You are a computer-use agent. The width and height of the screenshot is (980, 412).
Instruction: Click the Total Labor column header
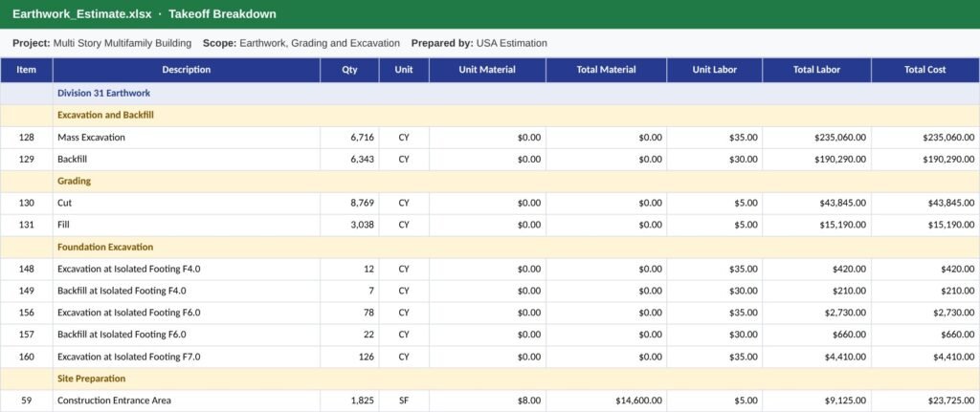[x=817, y=70]
